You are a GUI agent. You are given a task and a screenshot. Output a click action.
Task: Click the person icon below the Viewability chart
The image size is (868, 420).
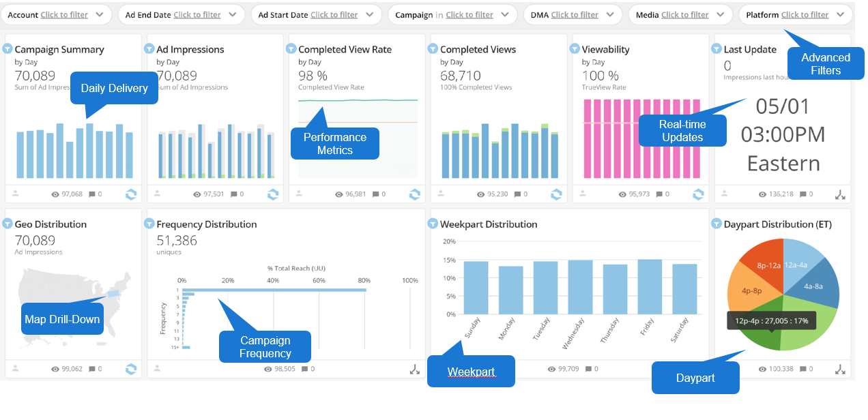point(583,194)
